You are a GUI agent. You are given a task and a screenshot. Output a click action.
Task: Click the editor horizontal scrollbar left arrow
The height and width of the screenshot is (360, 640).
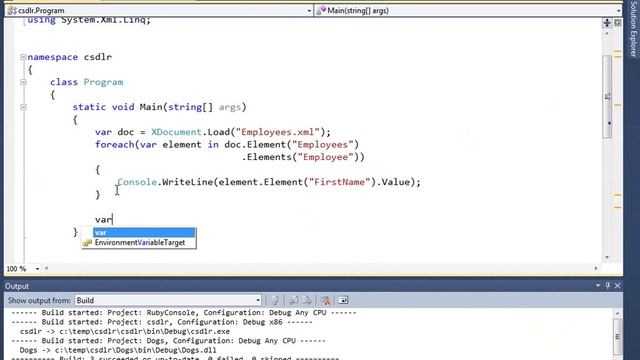click(46, 269)
